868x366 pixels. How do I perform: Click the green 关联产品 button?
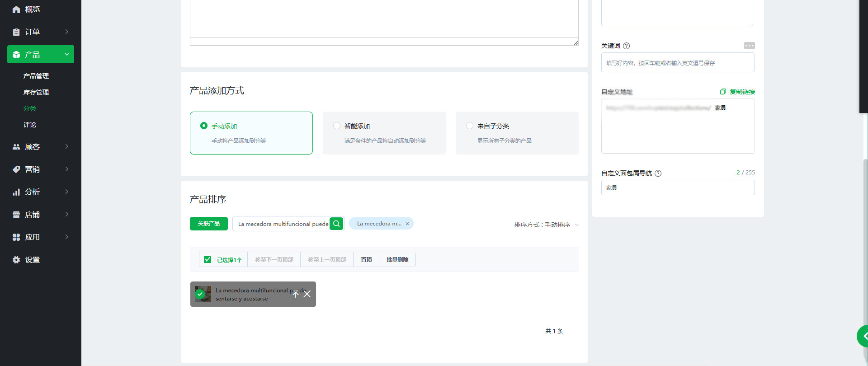(209, 224)
